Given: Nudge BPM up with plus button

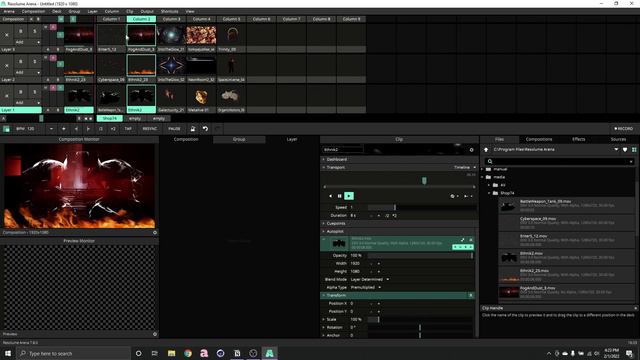Looking at the screenshot, I should tap(64, 129).
